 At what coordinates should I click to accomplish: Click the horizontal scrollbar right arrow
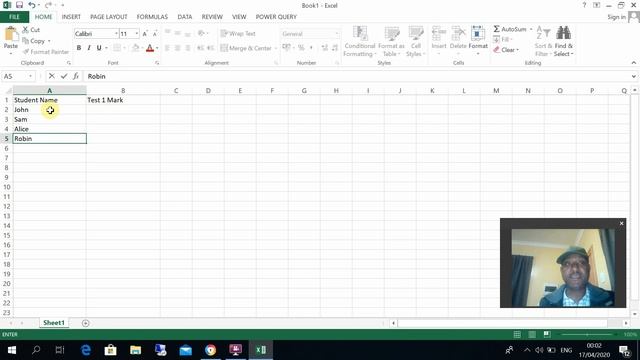pyautogui.click(x=626, y=323)
